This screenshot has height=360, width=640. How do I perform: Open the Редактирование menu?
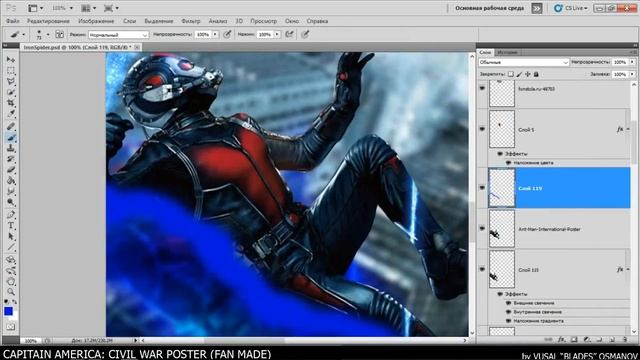tap(48, 21)
